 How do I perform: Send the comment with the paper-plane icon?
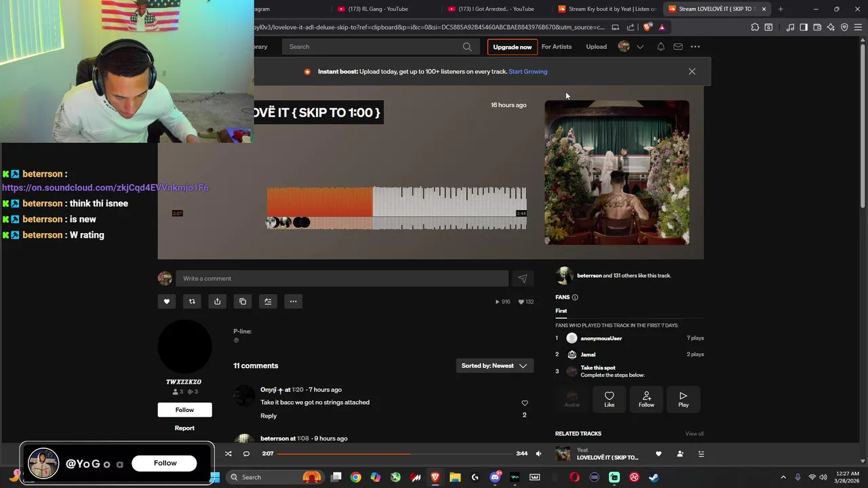click(522, 279)
